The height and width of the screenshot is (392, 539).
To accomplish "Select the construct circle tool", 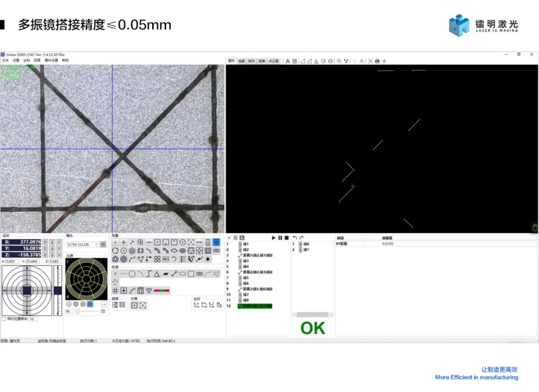I will coord(132,274).
